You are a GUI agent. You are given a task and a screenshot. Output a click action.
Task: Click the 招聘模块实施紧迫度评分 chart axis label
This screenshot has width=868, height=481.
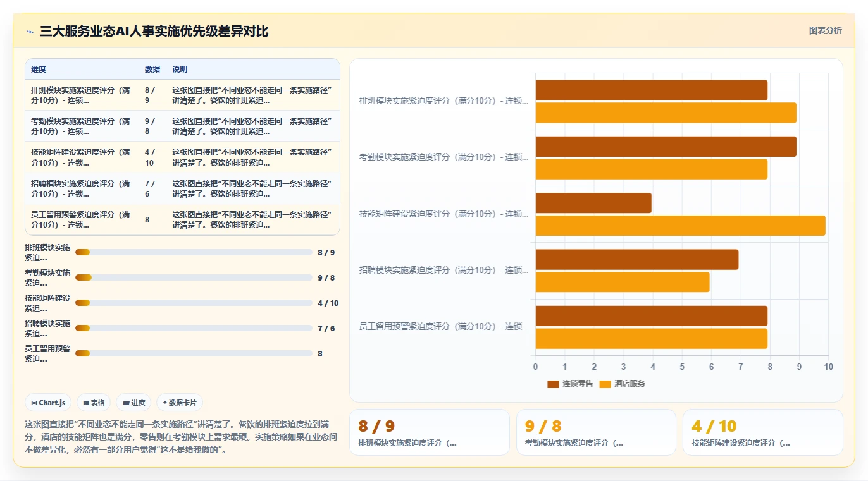click(443, 271)
